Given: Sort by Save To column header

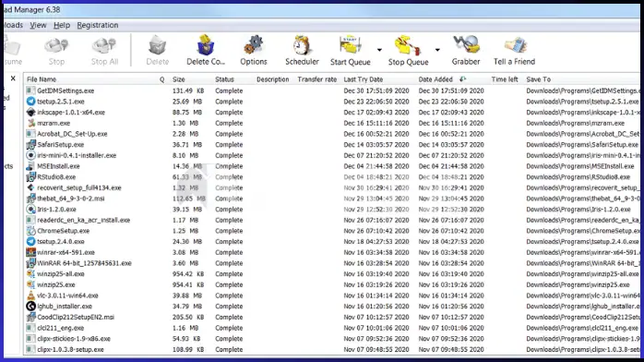Looking at the screenshot, I should (538, 79).
